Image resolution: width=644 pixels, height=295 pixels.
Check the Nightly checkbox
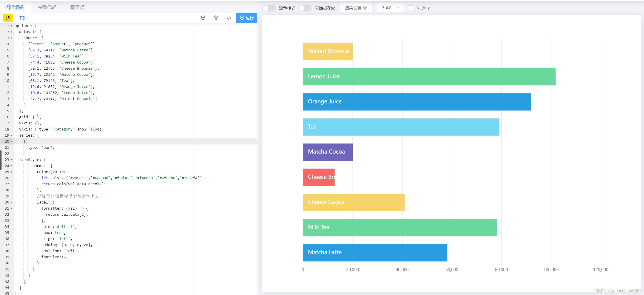pos(411,8)
